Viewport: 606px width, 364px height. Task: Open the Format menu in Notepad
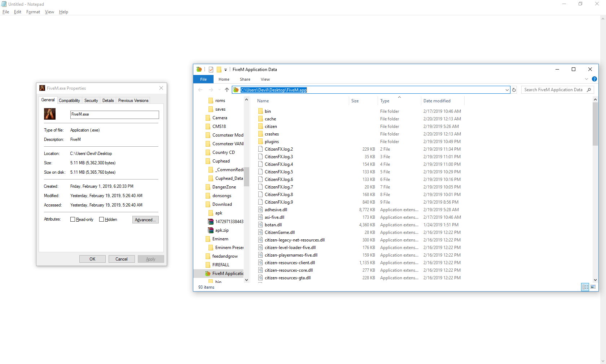click(x=33, y=12)
